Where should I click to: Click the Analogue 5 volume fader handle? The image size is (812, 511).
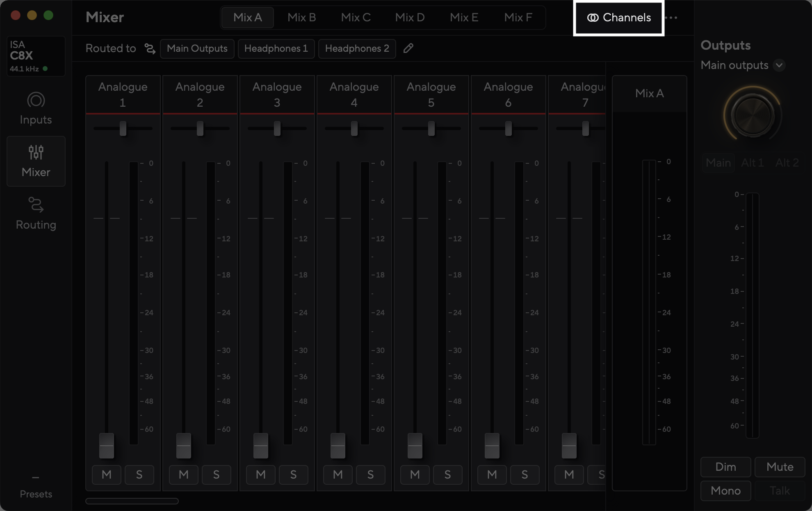415,446
